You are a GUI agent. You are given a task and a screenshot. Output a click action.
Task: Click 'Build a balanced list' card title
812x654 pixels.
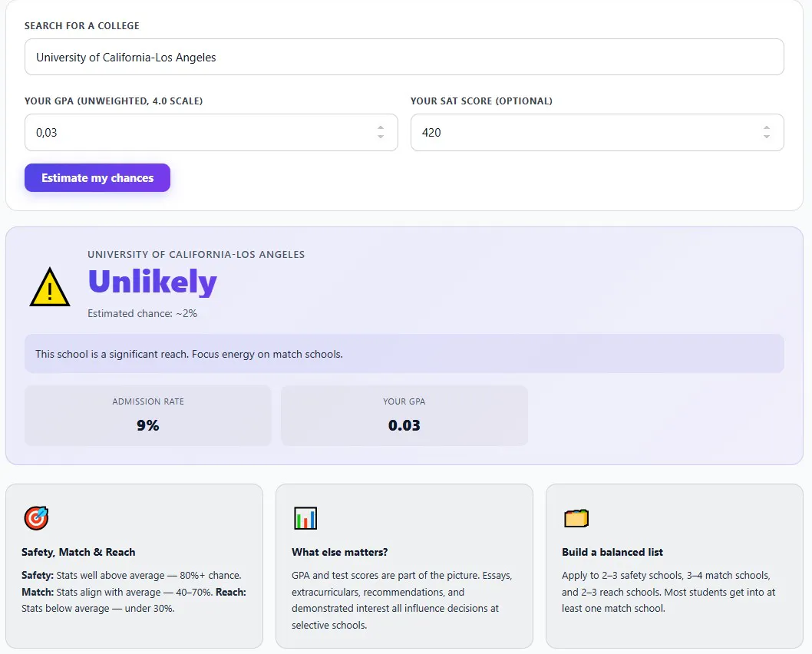[x=612, y=552]
